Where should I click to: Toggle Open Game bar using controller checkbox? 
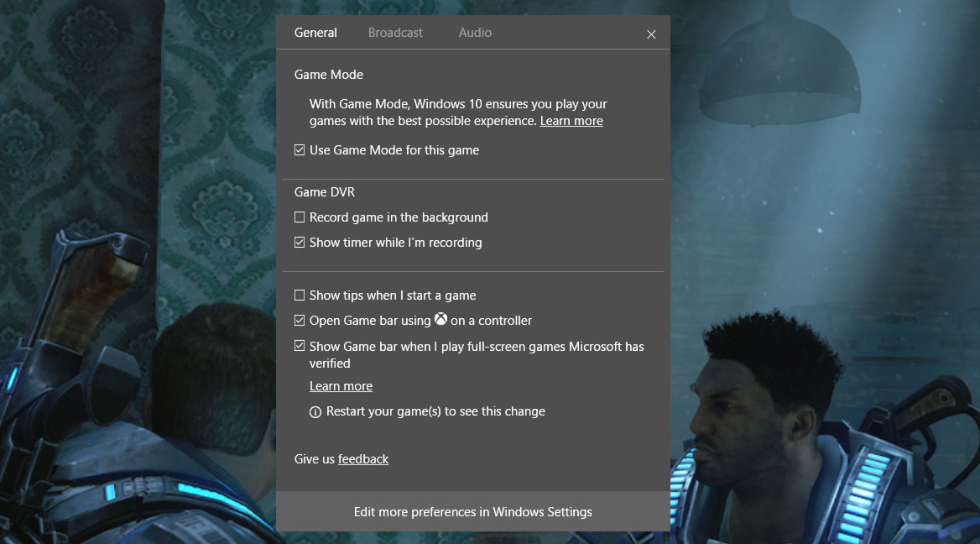[300, 320]
